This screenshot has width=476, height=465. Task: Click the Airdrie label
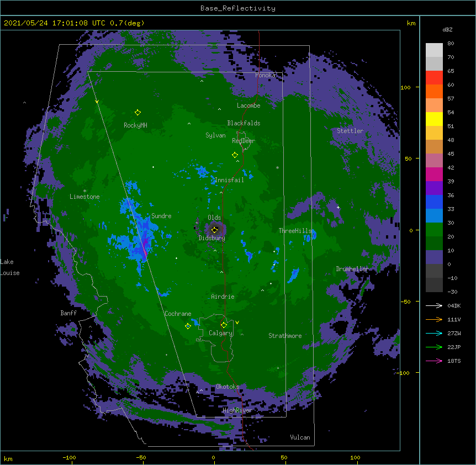(x=223, y=297)
